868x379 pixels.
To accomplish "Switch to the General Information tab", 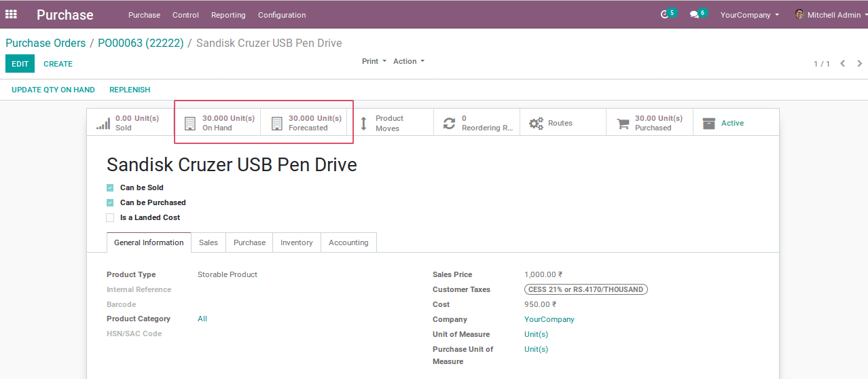I will tap(149, 242).
